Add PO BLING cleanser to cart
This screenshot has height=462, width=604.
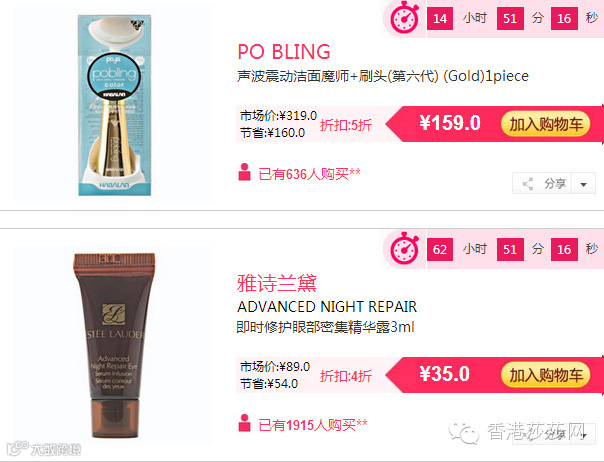(x=545, y=124)
